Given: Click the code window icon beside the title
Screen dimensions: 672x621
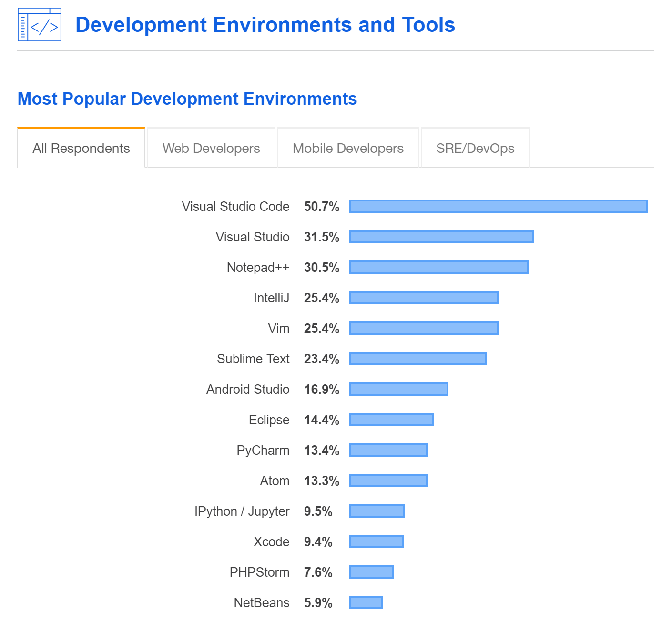Looking at the screenshot, I should [x=40, y=24].
